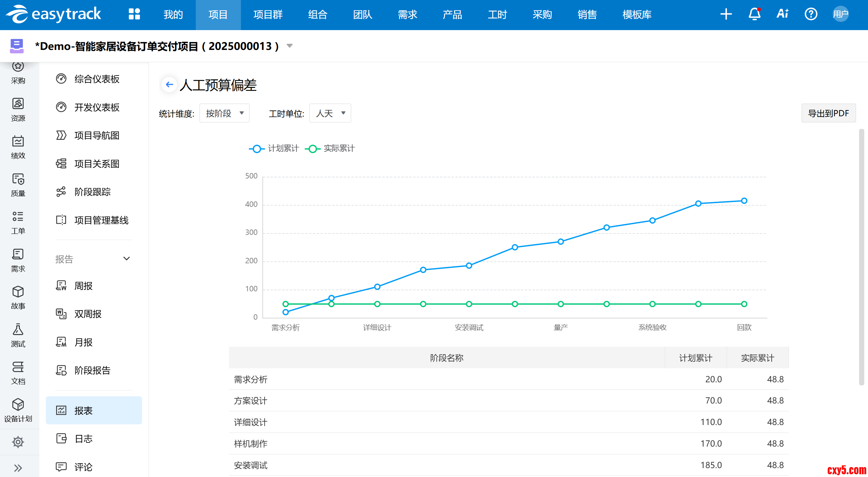Open the 工时单位 人天 dropdown
The width and height of the screenshot is (868, 477).
tap(330, 113)
